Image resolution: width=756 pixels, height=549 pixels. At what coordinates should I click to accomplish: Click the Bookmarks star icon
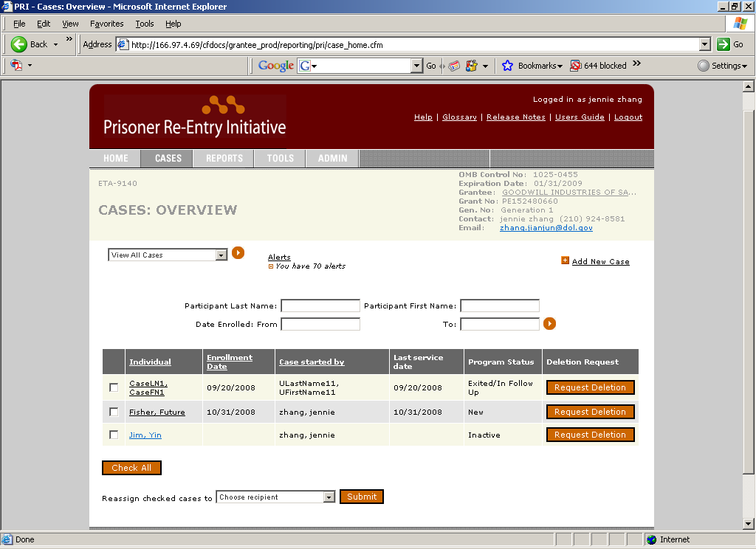[x=507, y=66]
